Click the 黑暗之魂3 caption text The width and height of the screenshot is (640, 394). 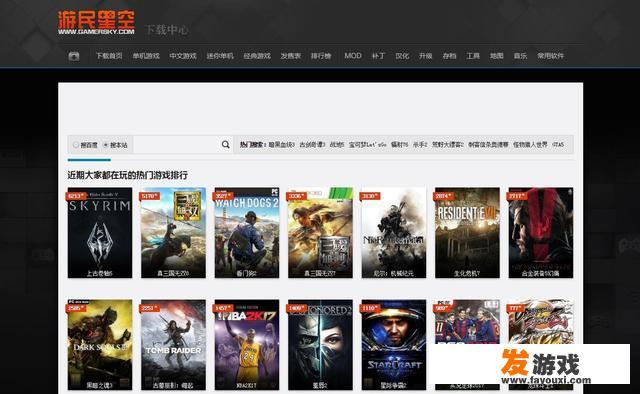tap(100, 385)
